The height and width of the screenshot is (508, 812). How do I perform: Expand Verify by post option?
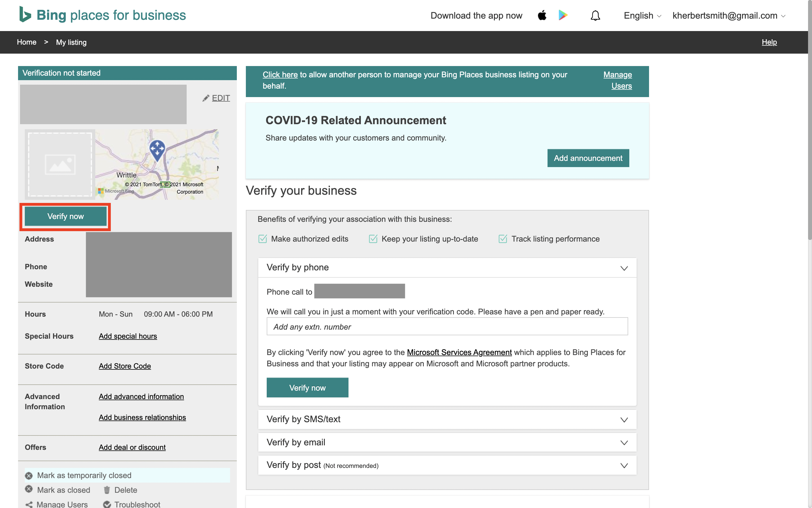click(447, 465)
